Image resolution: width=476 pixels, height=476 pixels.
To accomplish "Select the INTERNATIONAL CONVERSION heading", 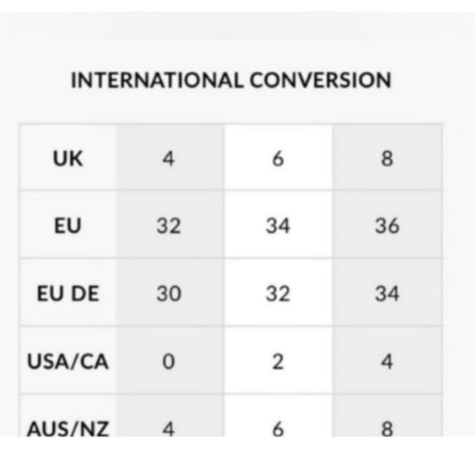I will coord(231,80).
